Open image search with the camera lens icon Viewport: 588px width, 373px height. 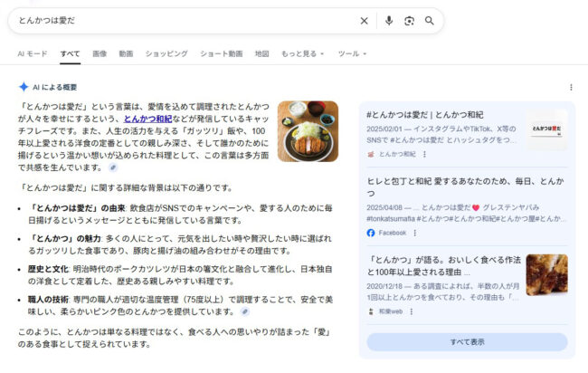coord(409,21)
